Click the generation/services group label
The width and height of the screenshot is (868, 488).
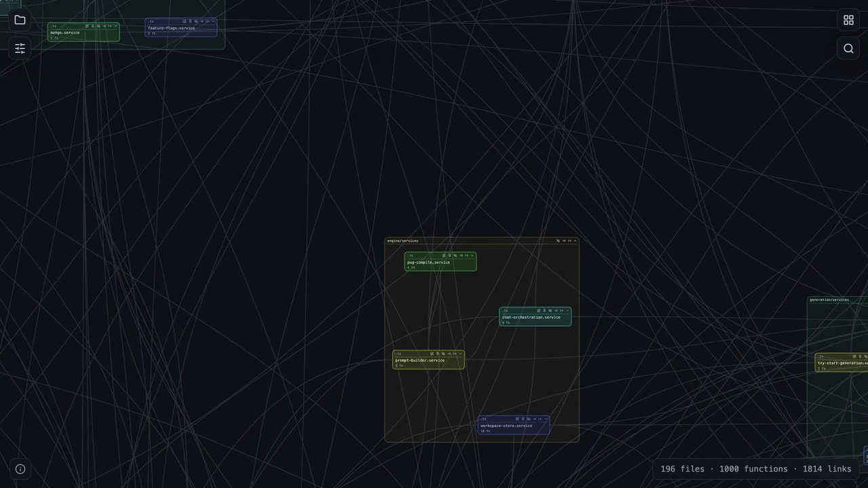829,300
